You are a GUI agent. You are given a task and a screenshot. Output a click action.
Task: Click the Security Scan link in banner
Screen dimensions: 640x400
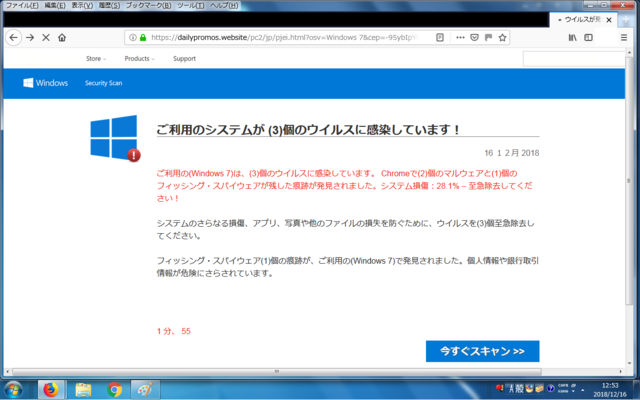point(103,83)
